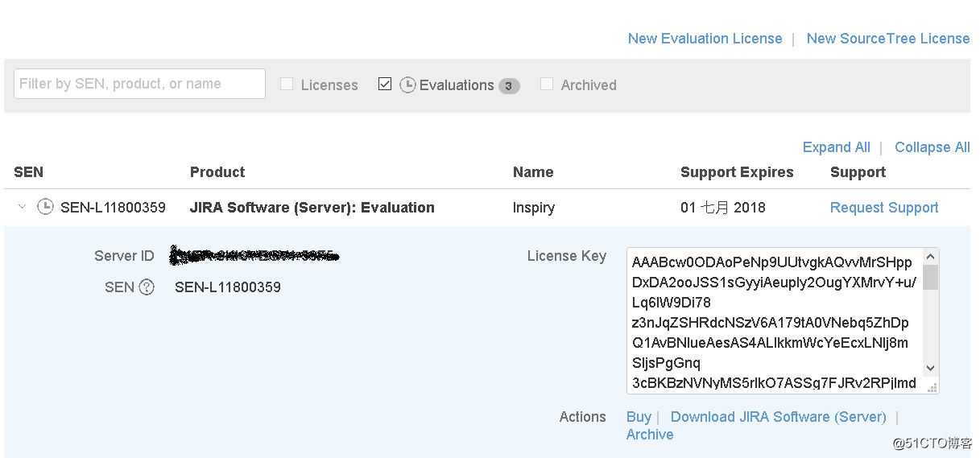This screenshot has height=458, width=980.
Task: Click the Product column header
Action: coord(217,172)
